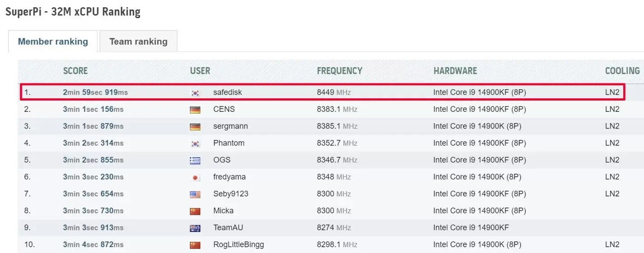Image resolution: width=644 pixels, height=253 pixels.
Task: Open the 3min 4sec 872ms score
Action: [x=93, y=244]
